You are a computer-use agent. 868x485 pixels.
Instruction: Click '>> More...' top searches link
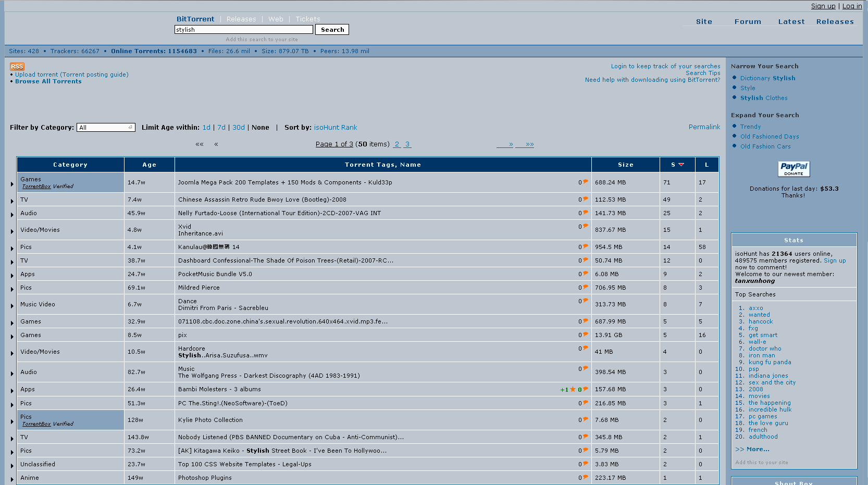752,449
